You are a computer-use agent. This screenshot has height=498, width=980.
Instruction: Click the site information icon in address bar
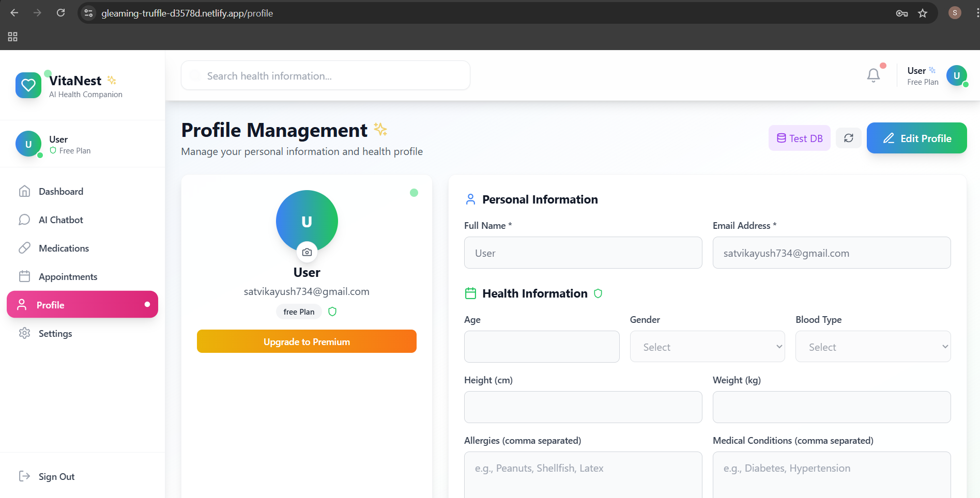coord(89,13)
